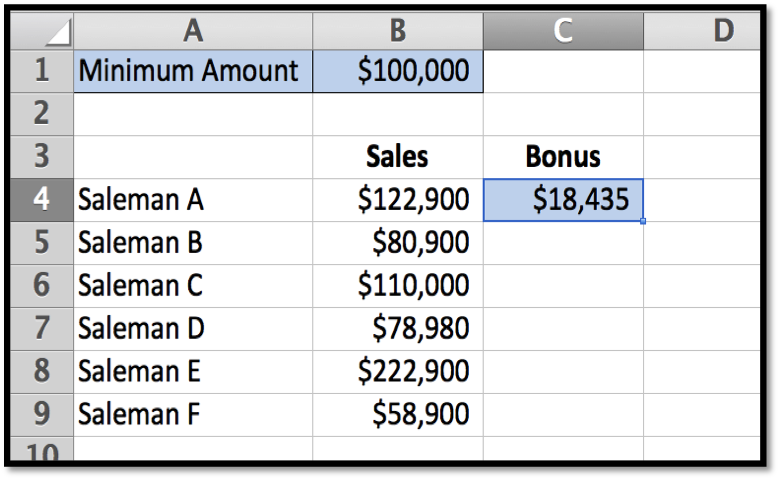The width and height of the screenshot is (780, 480).
Task: Click the Minimum Amount cell
Action: pos(192,71)
